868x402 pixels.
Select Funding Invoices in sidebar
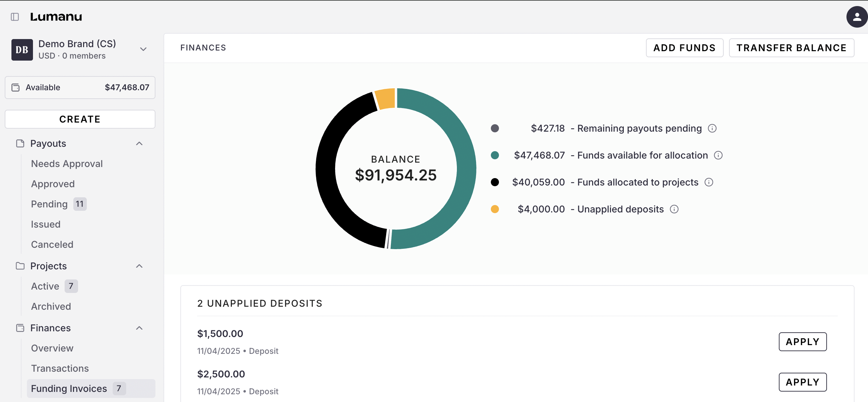(x=69, y=389)
